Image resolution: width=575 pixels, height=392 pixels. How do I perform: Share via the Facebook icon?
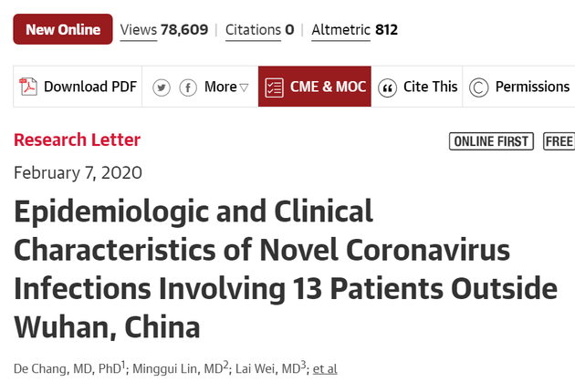click(188, 88)
